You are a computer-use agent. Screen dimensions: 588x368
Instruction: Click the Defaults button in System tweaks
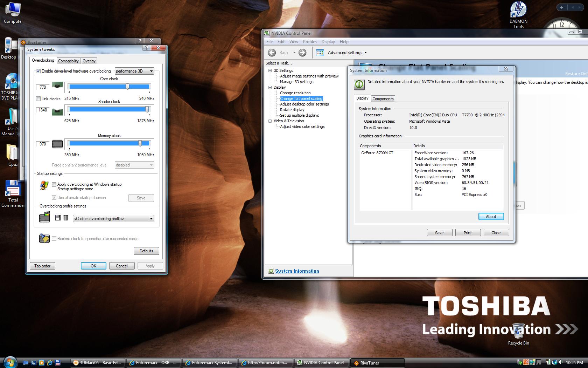pyautogui.click(x=146, y=251)
